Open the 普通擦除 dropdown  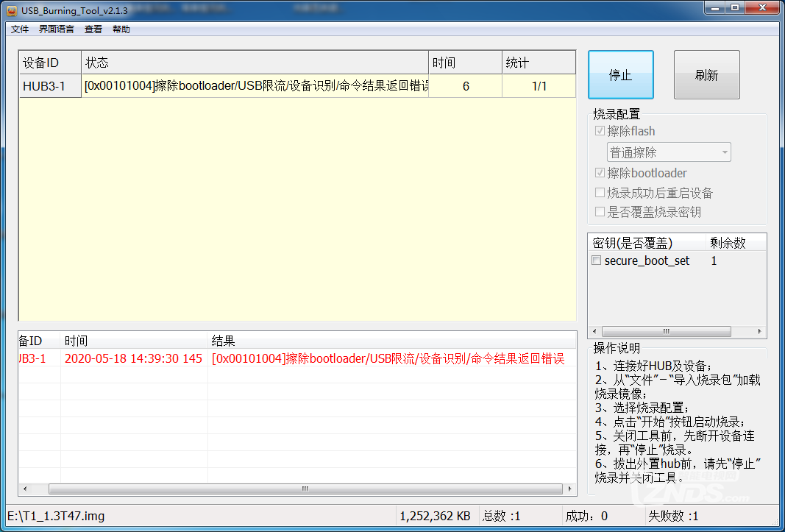pos(668,152)
